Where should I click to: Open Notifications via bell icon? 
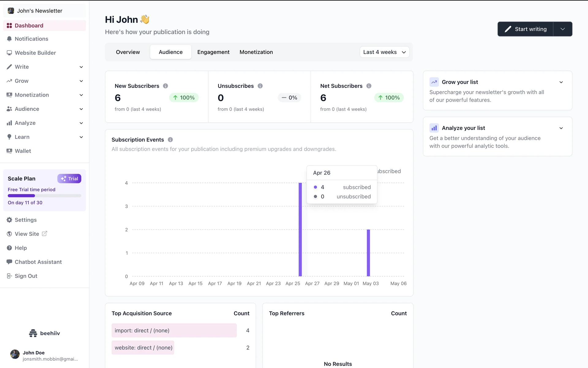(9, 39)
